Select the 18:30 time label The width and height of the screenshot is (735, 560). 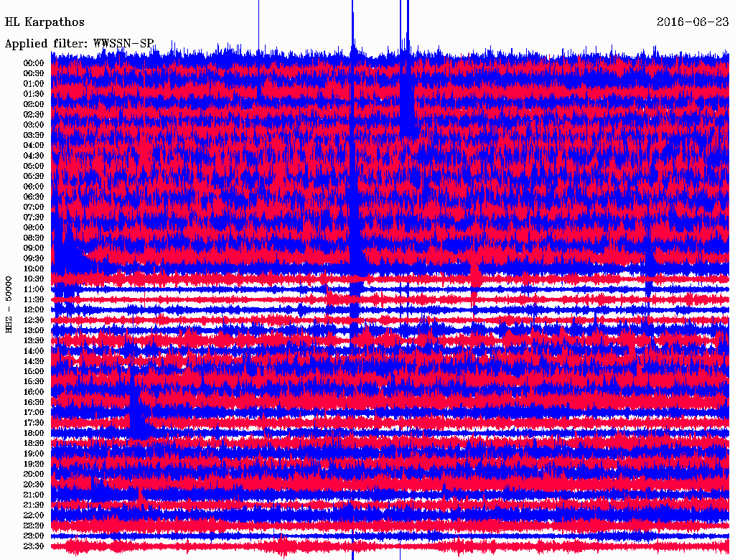point(34,443)
